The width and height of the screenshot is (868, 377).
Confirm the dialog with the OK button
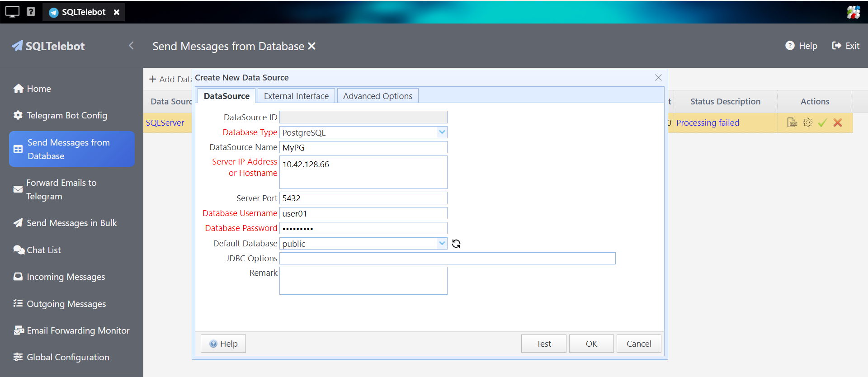(591, 344)
